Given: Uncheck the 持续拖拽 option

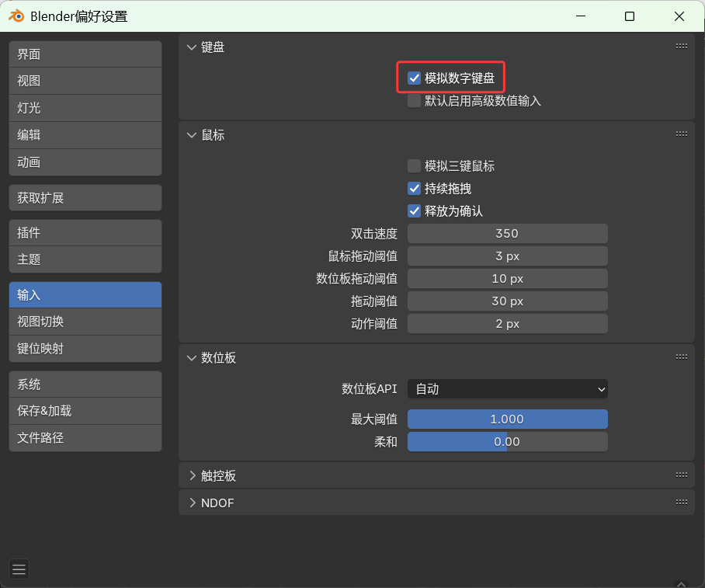Looking at the screenshot, I should point(415,189).
